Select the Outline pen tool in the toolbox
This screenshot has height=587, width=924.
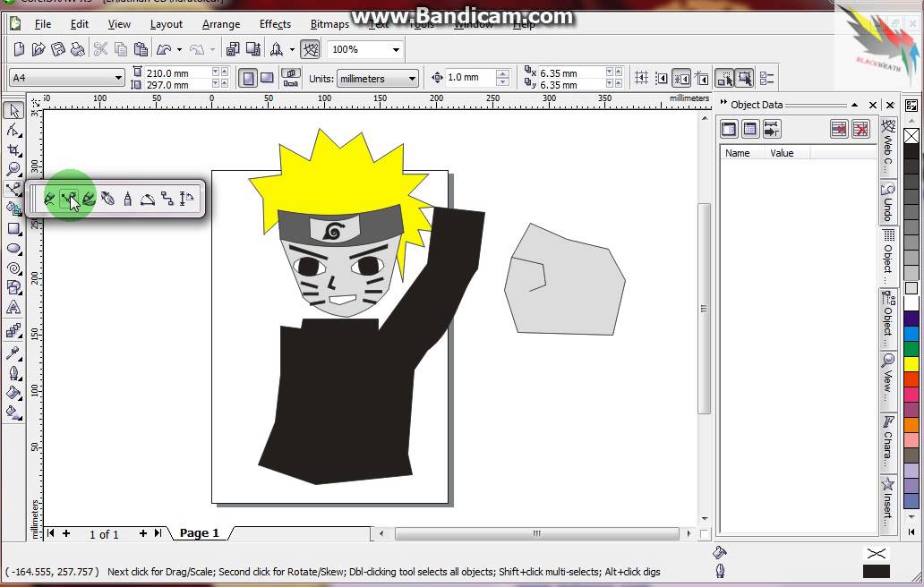point(13,373)
